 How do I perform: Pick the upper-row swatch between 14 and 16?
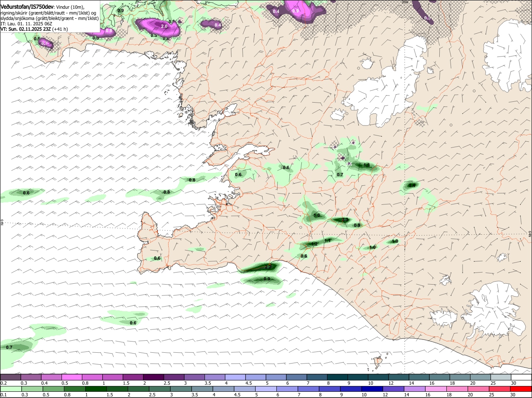point(419,377)
